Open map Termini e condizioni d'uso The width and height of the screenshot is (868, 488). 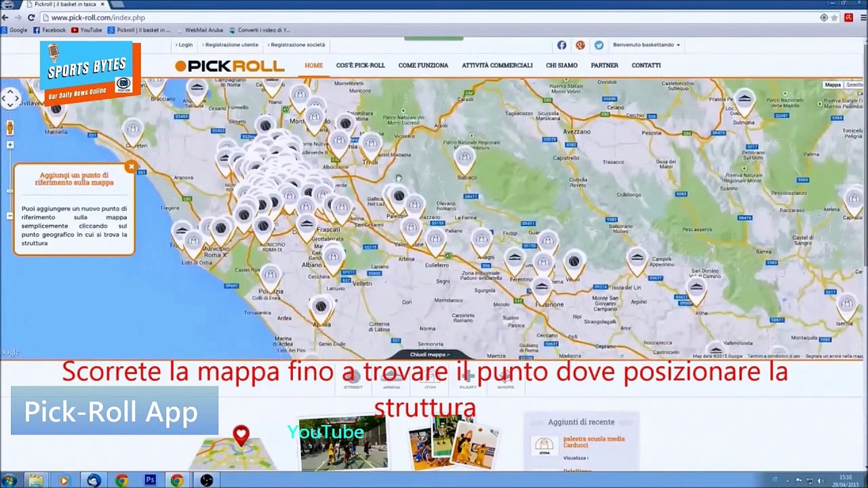tap(775, 356)
